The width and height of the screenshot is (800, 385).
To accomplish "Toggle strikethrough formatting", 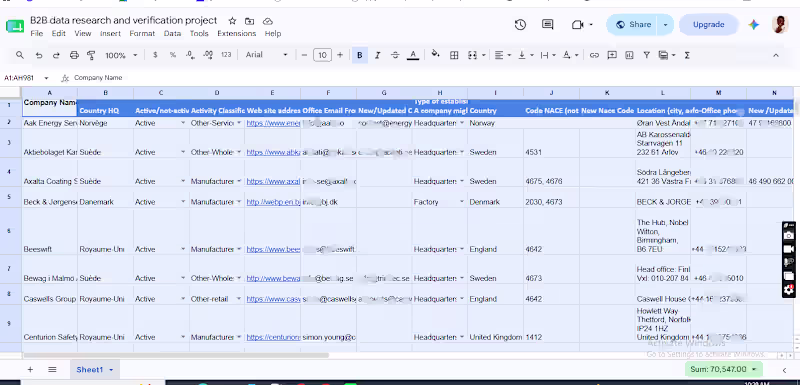I will pos(395,55).
